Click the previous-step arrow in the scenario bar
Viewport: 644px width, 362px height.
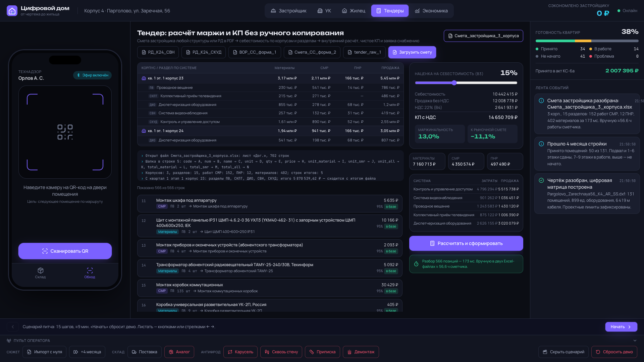[x=13, y=327]
